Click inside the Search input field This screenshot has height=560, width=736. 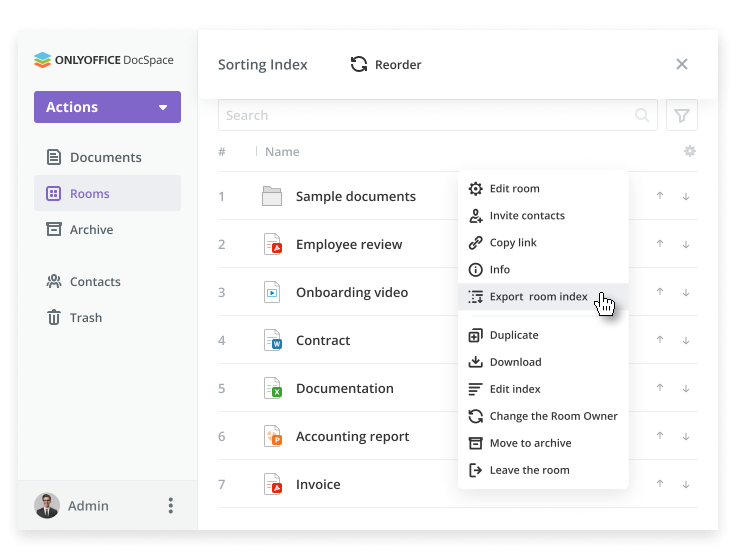point(425,115)
